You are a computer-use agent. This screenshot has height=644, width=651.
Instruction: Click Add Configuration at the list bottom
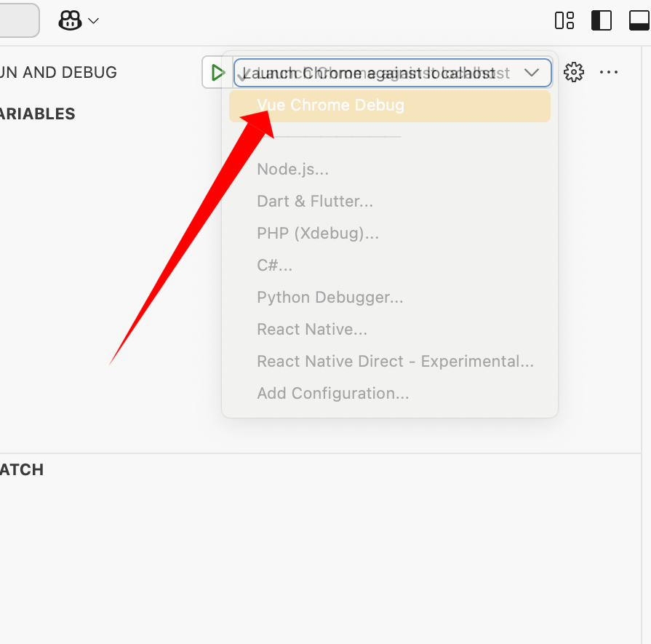pyautogui.click(x=333, y=393)
